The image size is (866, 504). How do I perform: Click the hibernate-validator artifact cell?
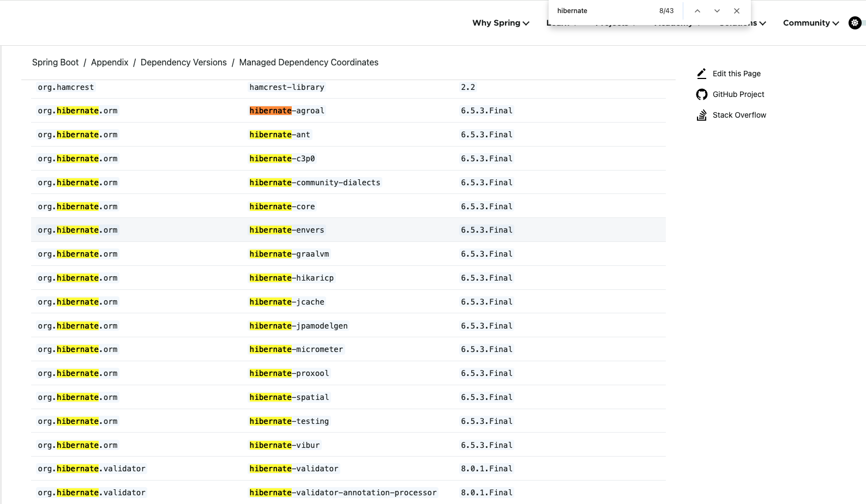pos(294,469)
